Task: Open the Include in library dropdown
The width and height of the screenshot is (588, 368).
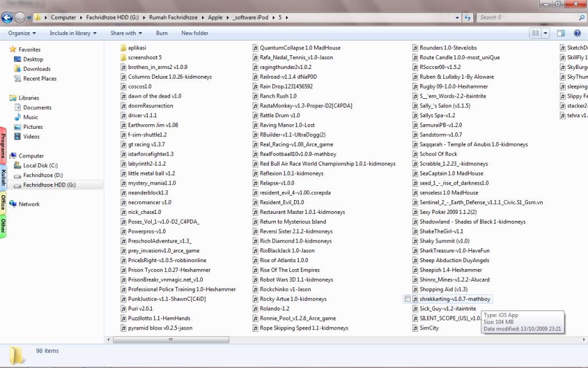Action: click(73, 33)
